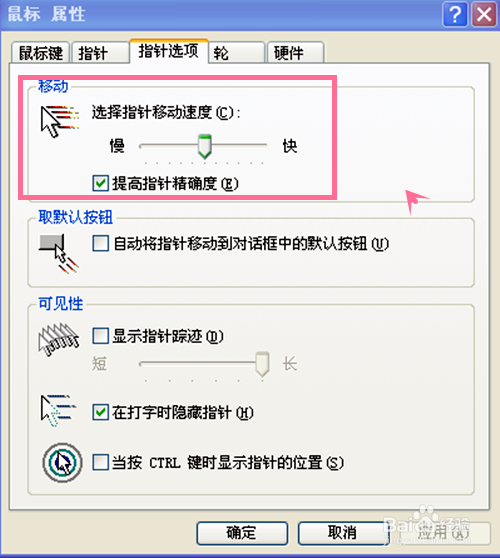Switch to the 指针 tab
Image resolution: width=500 pixels, height=558 pixels.
tap(100, 53)
